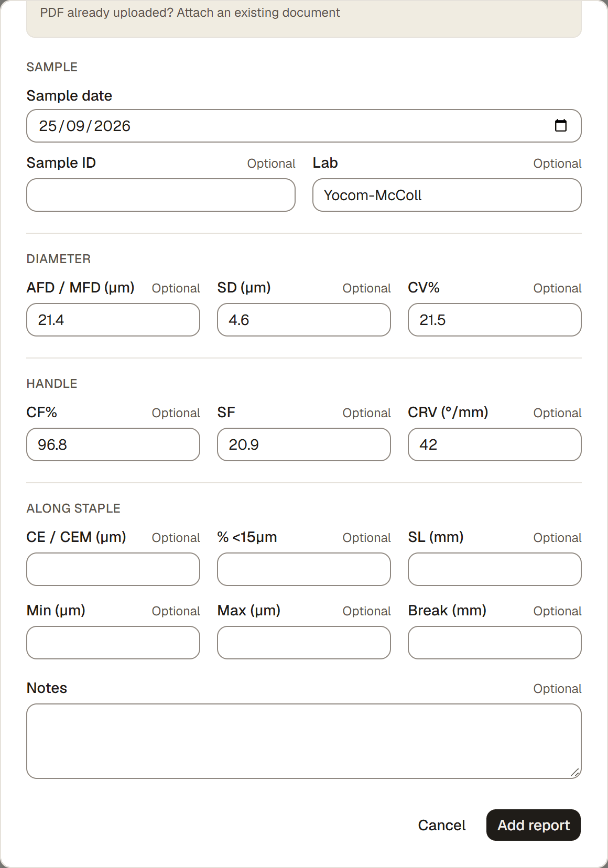This screenshot has width=608, height=868.
Task: Click the 'DIAMETER' section heading
Action: [59, 259]
